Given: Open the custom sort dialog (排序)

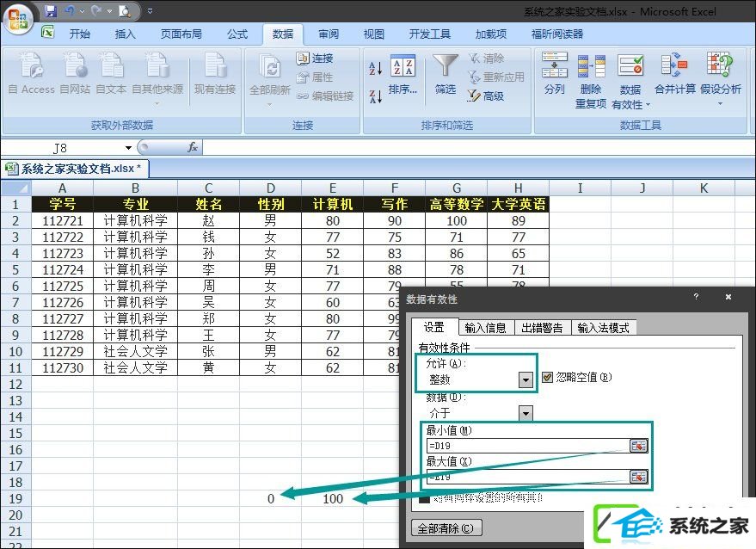Looking at the screenshot, I should [x=403, y=75].
